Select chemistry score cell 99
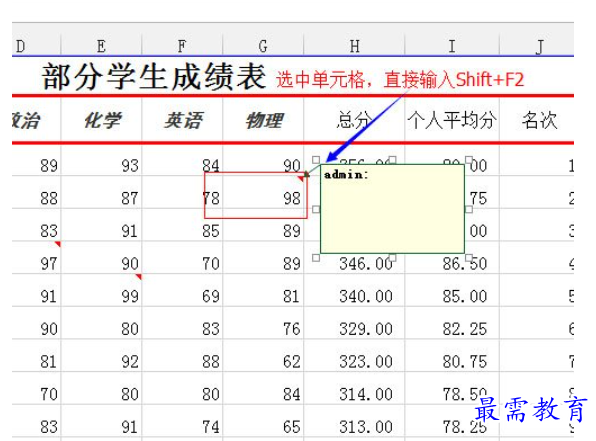The height and width of the screenshot is (441, 596). point(101,290)
